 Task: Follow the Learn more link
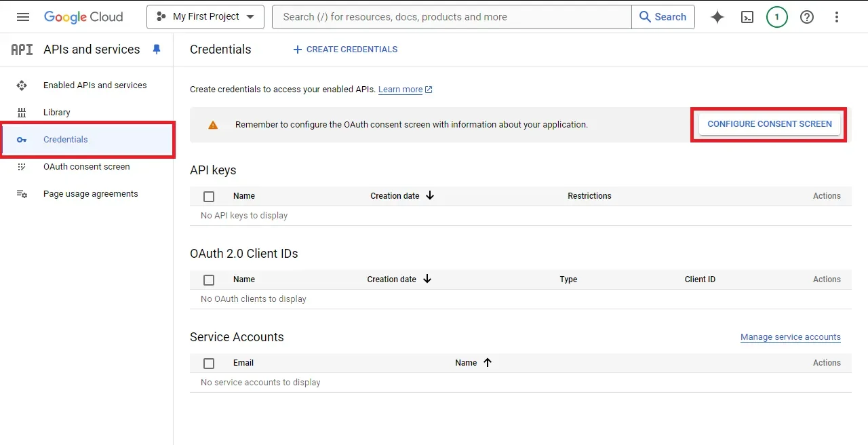click(401, 90)
